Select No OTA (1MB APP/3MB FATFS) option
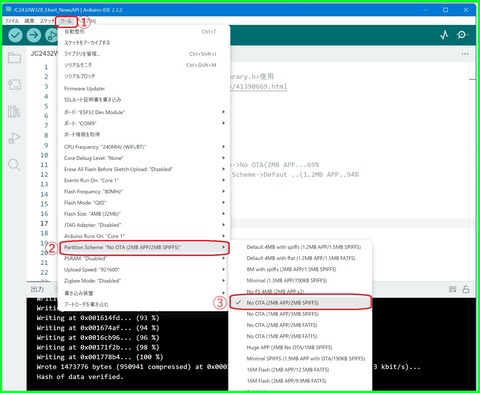 click(300, 336)
